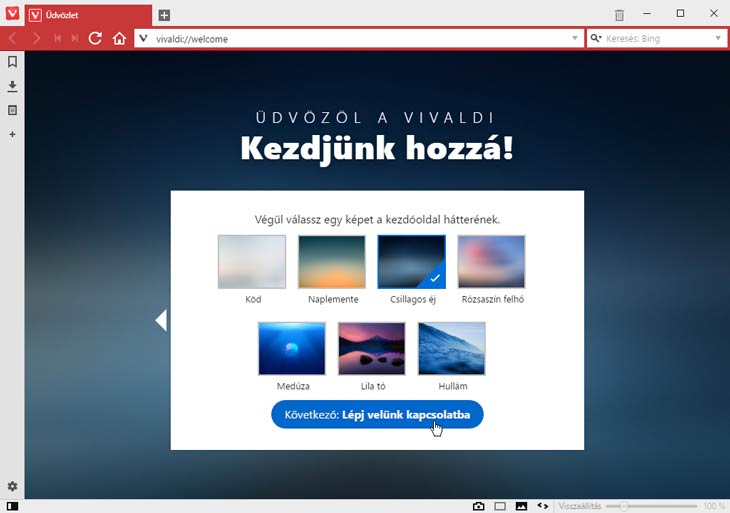The image size is (730, 513).
Task: Click the site info V icon in address bar
Action: click(x=143, y=38)
